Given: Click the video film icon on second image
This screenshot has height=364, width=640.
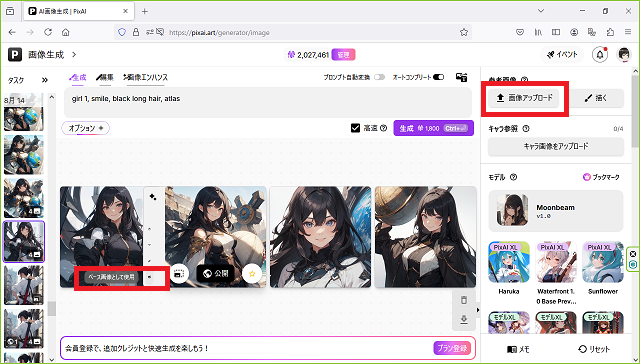Looking at the screenshot, I should click(x=178, y=274).
